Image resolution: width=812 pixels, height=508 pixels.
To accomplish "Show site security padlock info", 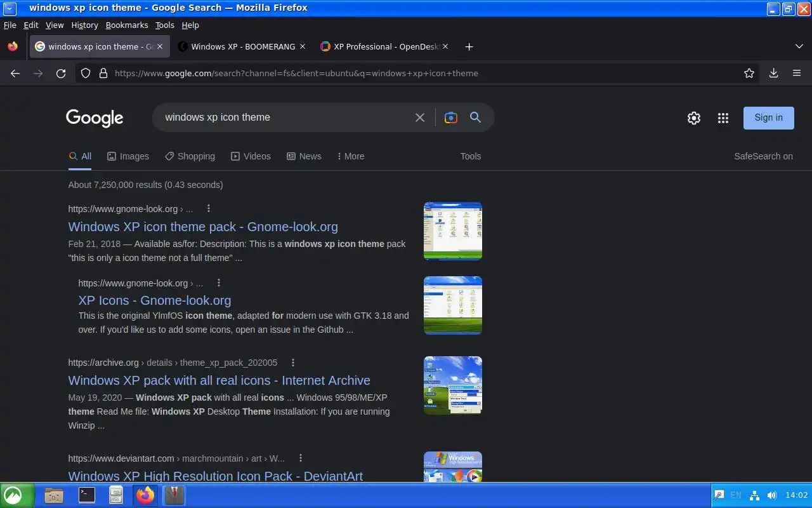I will click(103, 73).
